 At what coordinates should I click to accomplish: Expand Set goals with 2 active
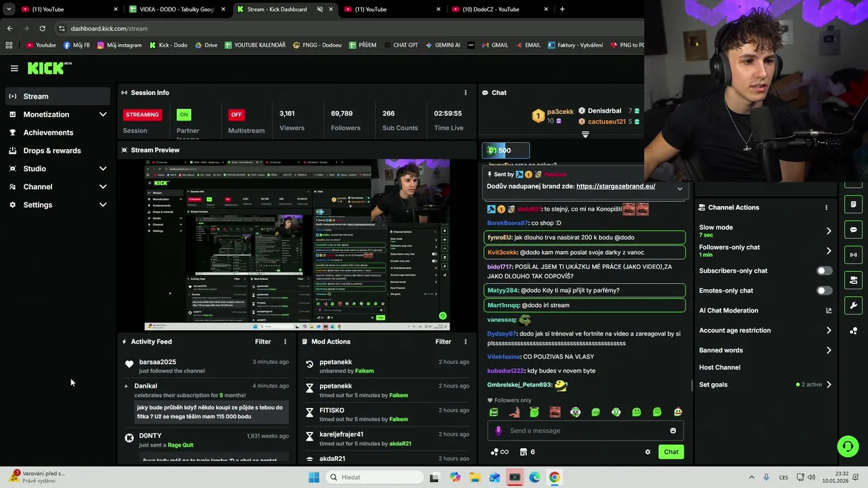click(x=828, y=385)
